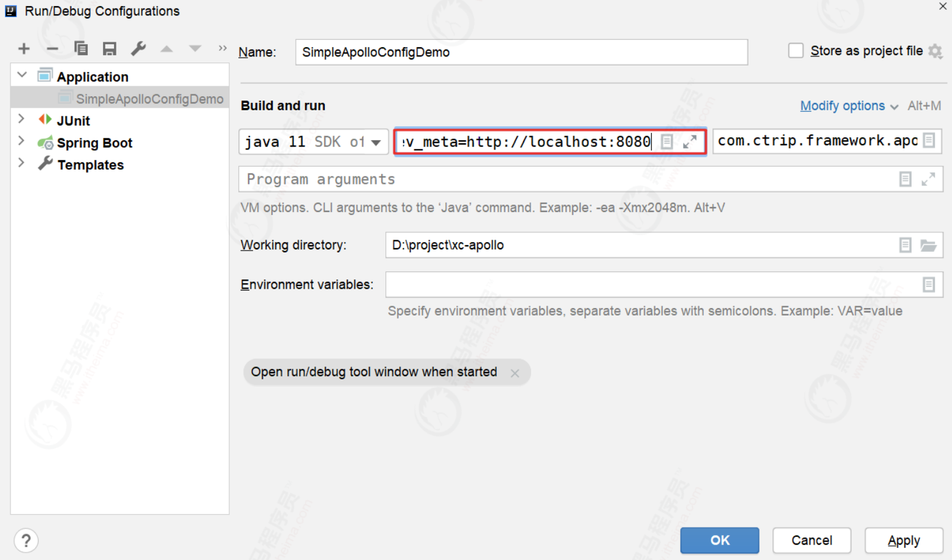952x560 pixels.
Task: Show more toolbar actions chevron
Action: (222, 48)
